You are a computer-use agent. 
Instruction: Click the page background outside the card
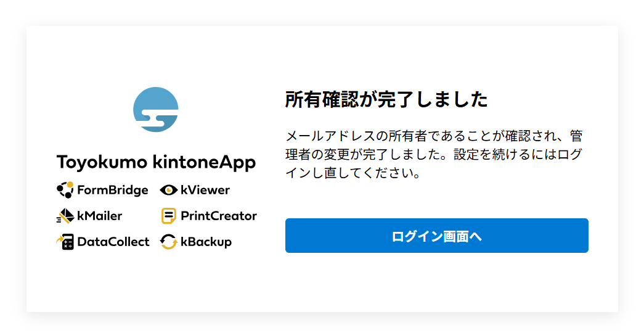click(x=322, y=12)
